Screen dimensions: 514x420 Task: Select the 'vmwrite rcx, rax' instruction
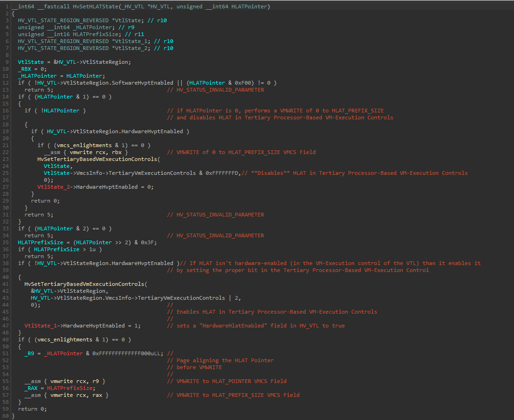pos(76,395)
